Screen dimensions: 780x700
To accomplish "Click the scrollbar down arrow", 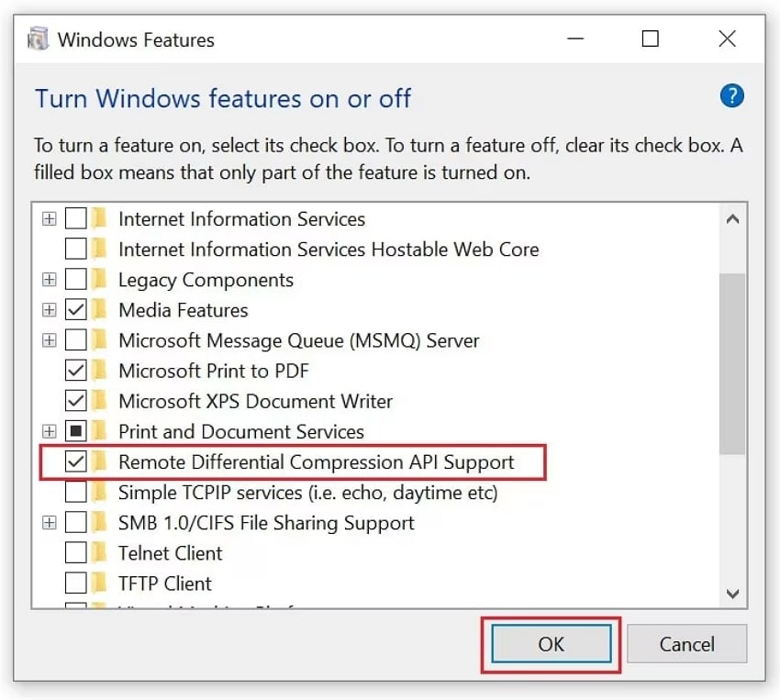I will [733, 594].
